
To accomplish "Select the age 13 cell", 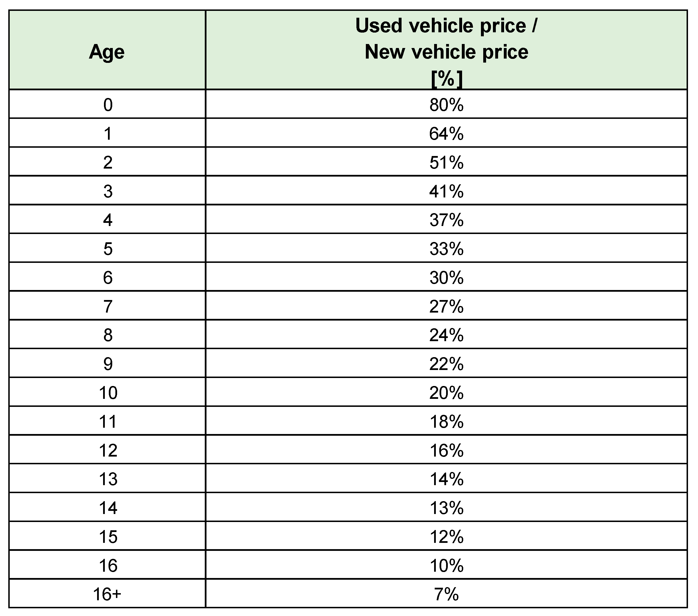I will click(108, 479).
